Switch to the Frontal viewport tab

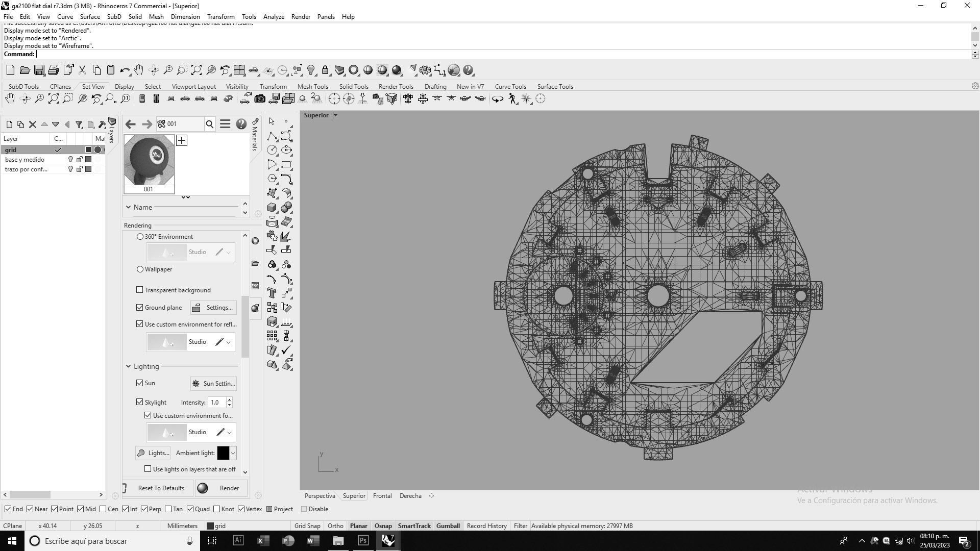coord(382,496)
